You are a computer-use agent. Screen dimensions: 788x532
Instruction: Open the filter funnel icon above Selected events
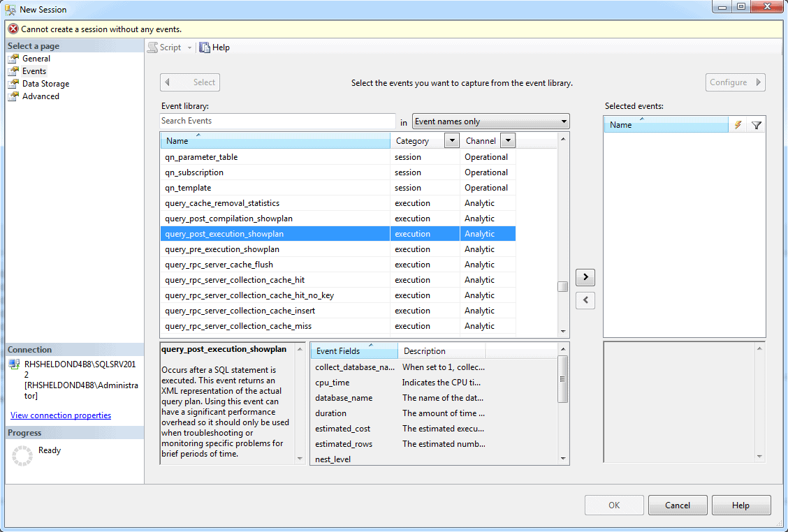757,124
